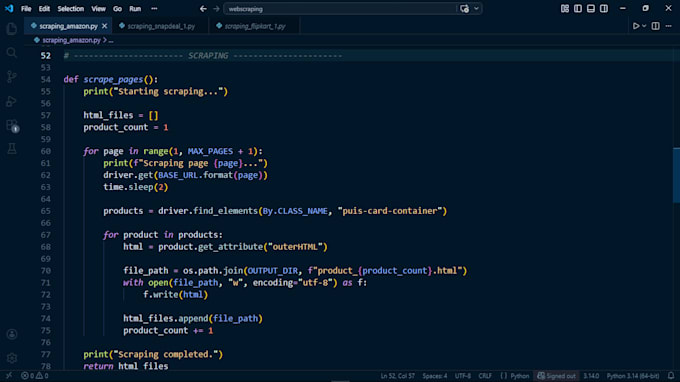Click "Scraping completed." string on line 77

click(168, 354)
